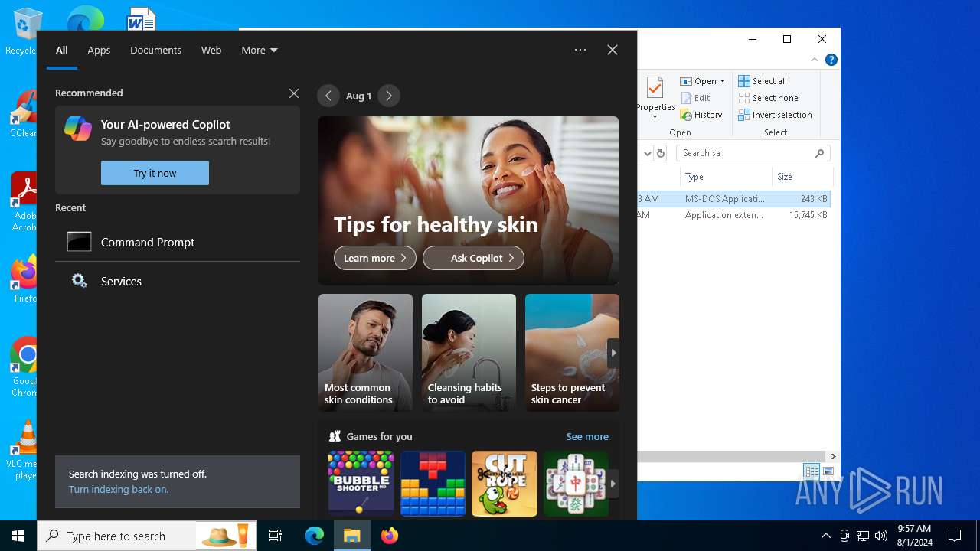
Task: Open Services from Recent list
Action: (178, 281)
